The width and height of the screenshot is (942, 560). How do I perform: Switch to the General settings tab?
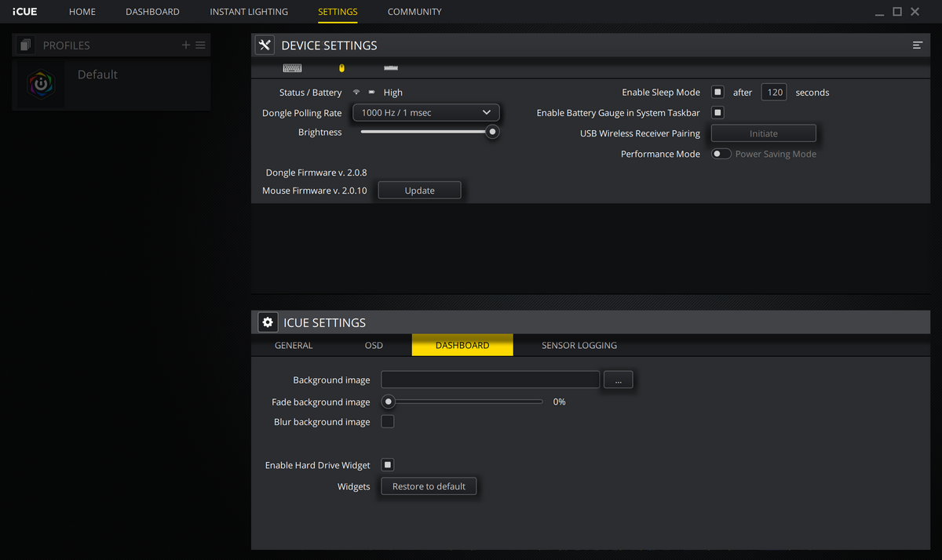click(x=294, y=345)
